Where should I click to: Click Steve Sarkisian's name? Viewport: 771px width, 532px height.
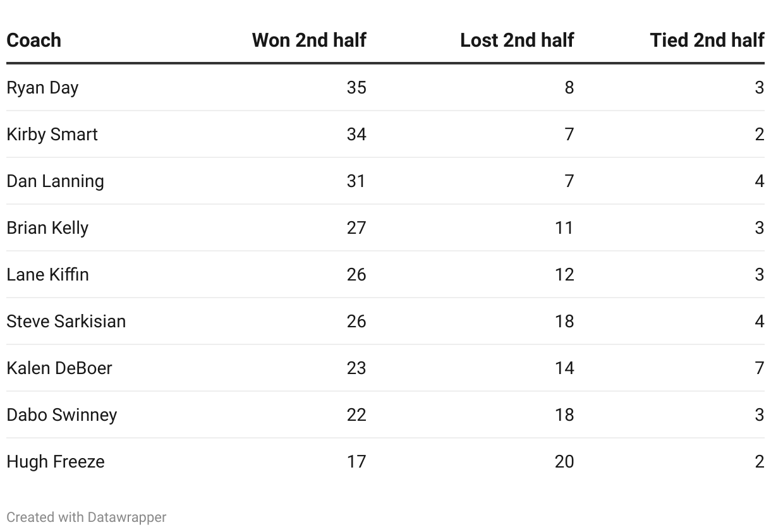[x=66, y=322]
